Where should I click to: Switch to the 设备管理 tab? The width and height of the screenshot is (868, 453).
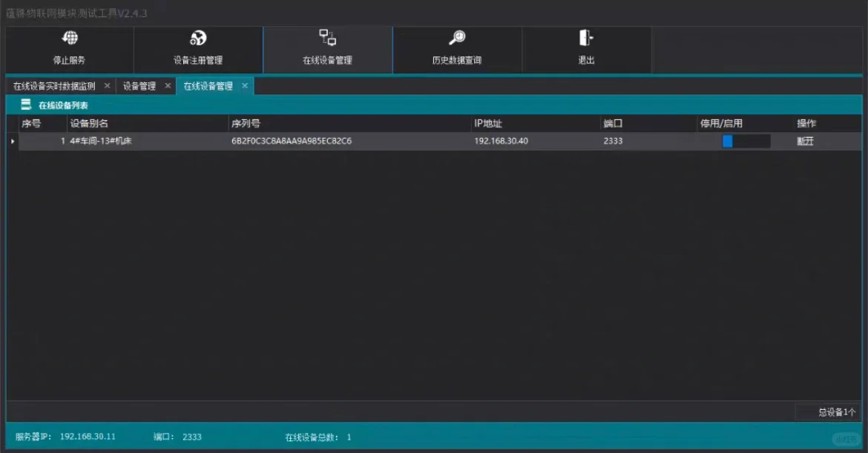pos(139,86)
